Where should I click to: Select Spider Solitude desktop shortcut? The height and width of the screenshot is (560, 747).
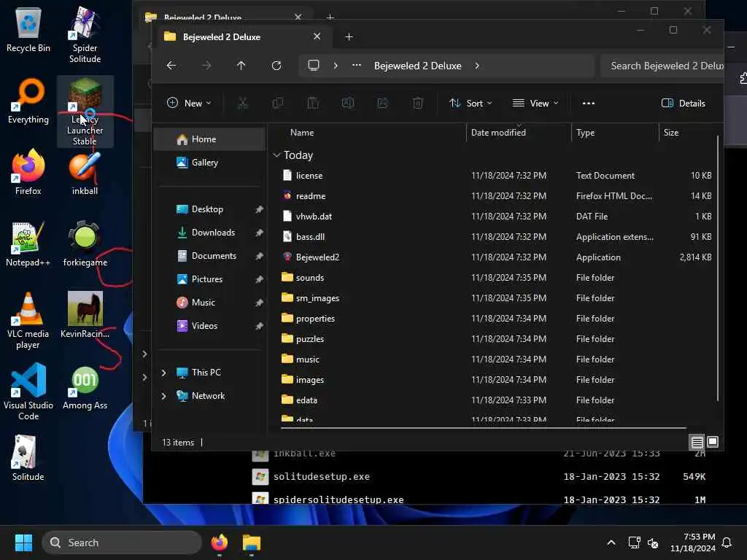[x=85, y=35]
